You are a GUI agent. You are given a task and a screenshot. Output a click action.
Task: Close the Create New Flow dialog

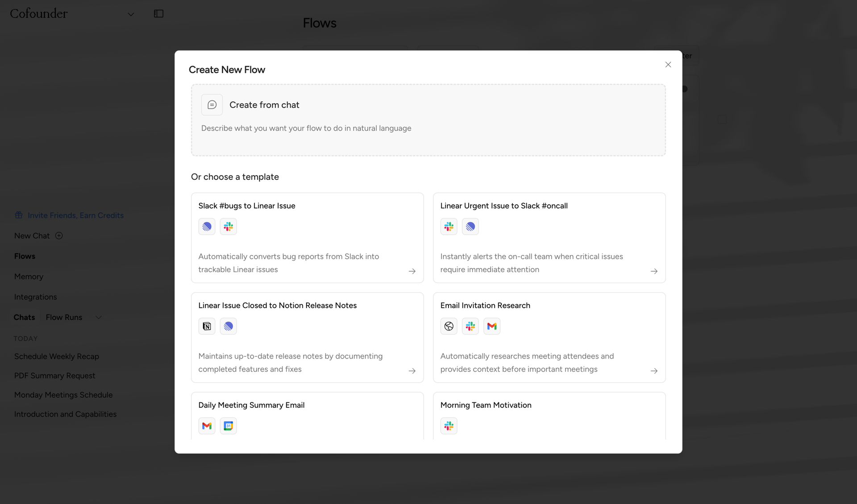[x=668, y=65]
